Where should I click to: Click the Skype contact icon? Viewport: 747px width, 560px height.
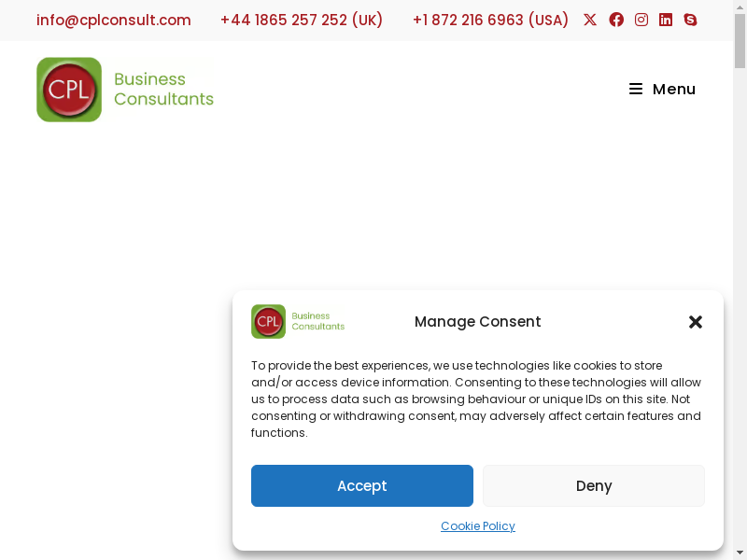click(x=690, y=20)
